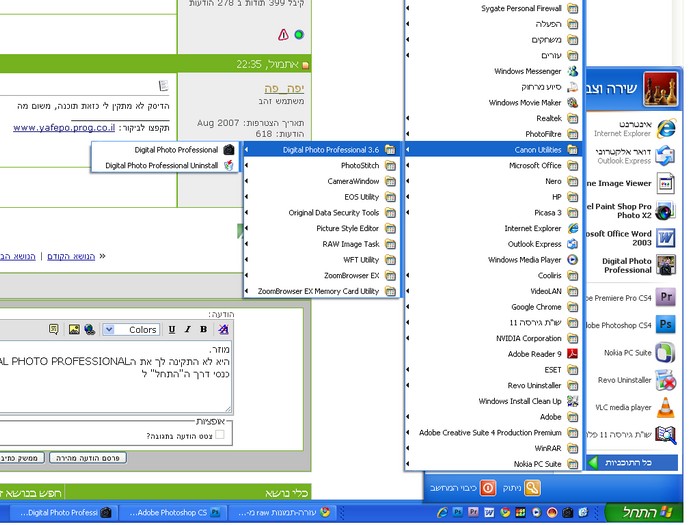Click the Revo Uninstaller icon in Start menu
This screenshot has width=700, height=525.
(x=666, y=380)
